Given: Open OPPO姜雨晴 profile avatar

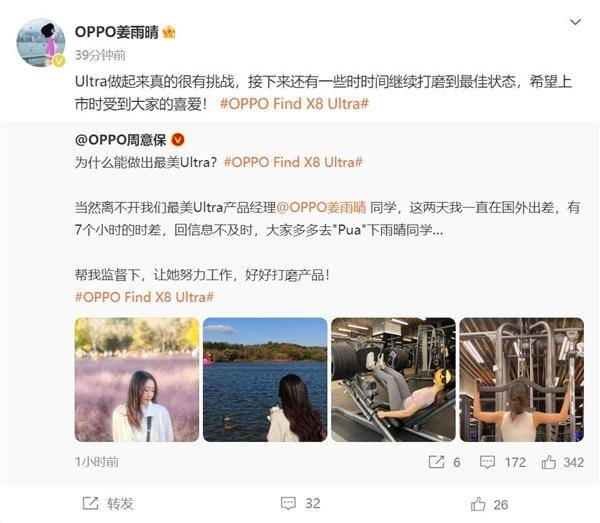Looking at the screenshot, I should point(41,43).
